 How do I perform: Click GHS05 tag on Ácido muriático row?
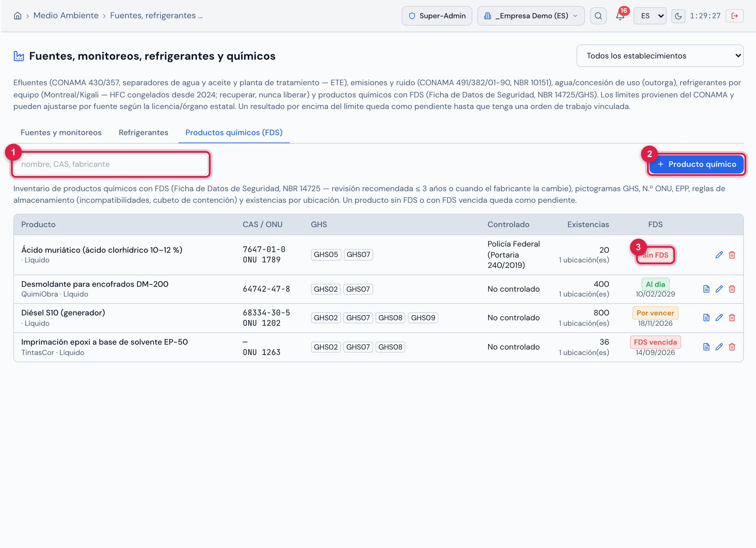click(326, 255)
